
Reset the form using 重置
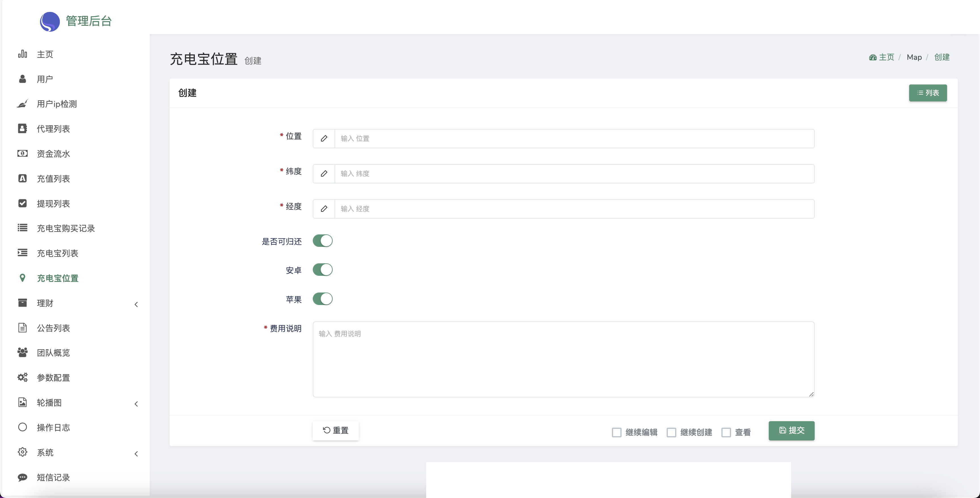tap(335, 431)
